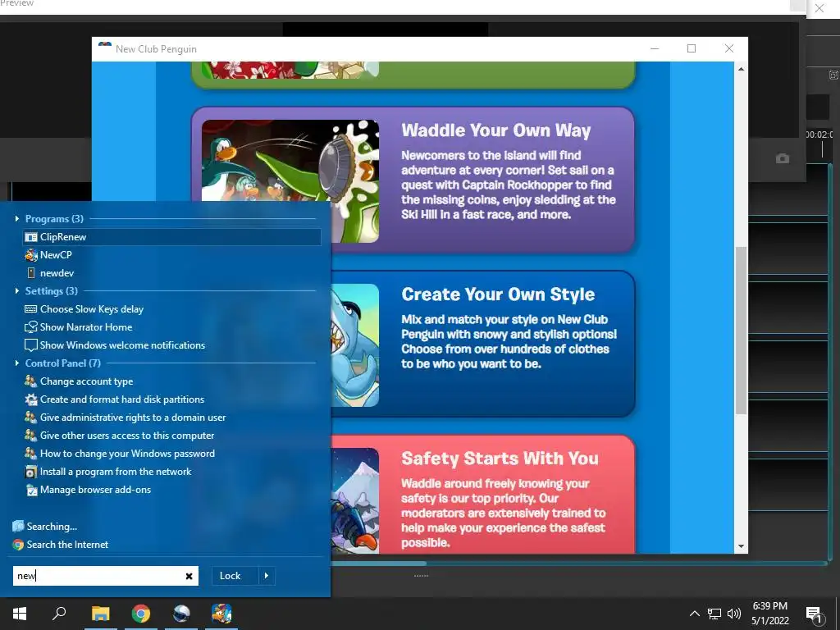
Task: Collapse the Programs (3) group
Action: pos(17,218)
